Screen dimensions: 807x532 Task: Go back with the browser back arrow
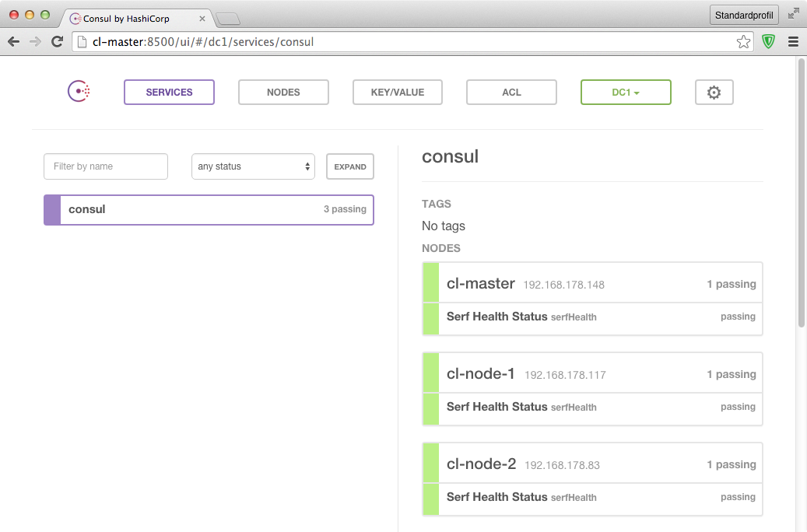tap(13, 42)
